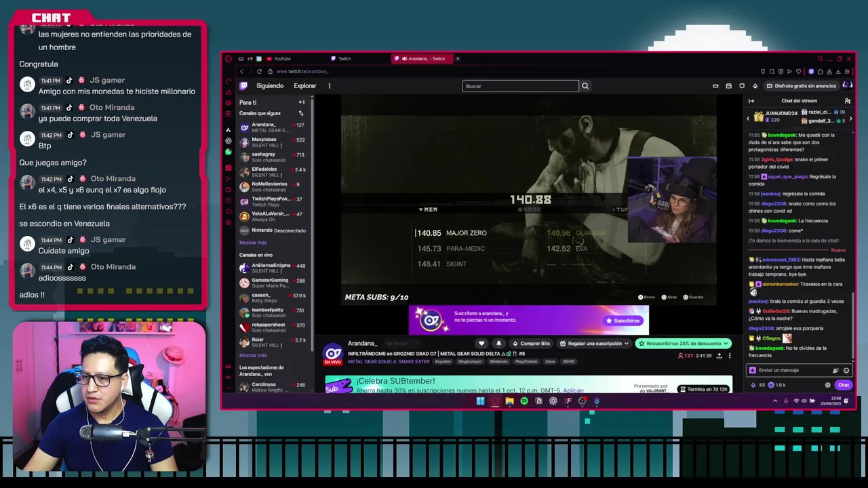Open Opera extensions cube icon
868x488 pixels.
(820, 71)
